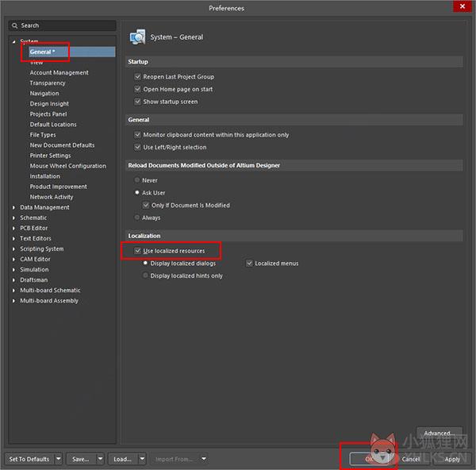Viewport: 476px width, 470px height.
Task: Select General in System tree
Action: click(72, 52)
